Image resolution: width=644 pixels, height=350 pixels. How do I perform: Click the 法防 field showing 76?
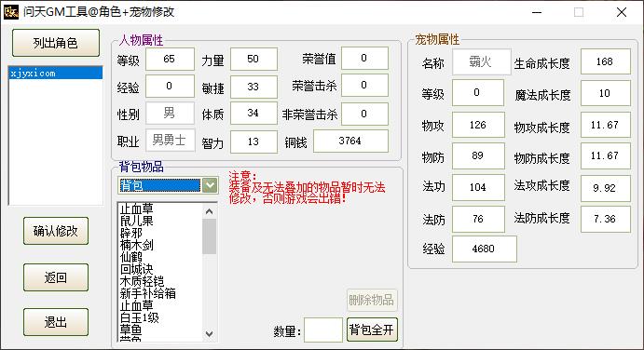(478, 219)
